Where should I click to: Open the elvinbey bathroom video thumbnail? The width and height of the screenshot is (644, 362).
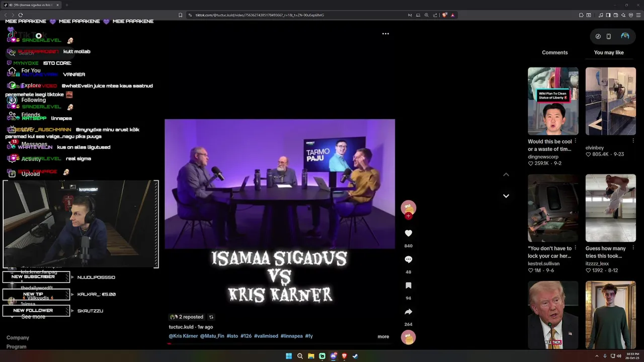(x=611, y=101)
